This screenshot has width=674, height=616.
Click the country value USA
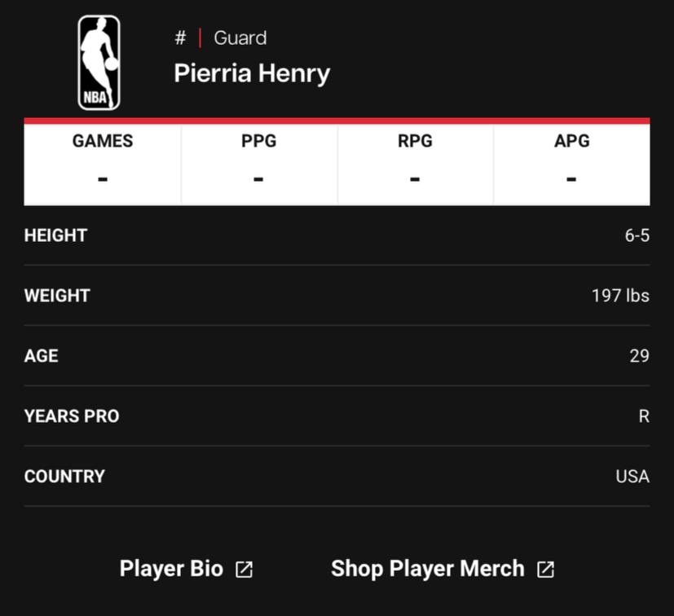[632, 477]
